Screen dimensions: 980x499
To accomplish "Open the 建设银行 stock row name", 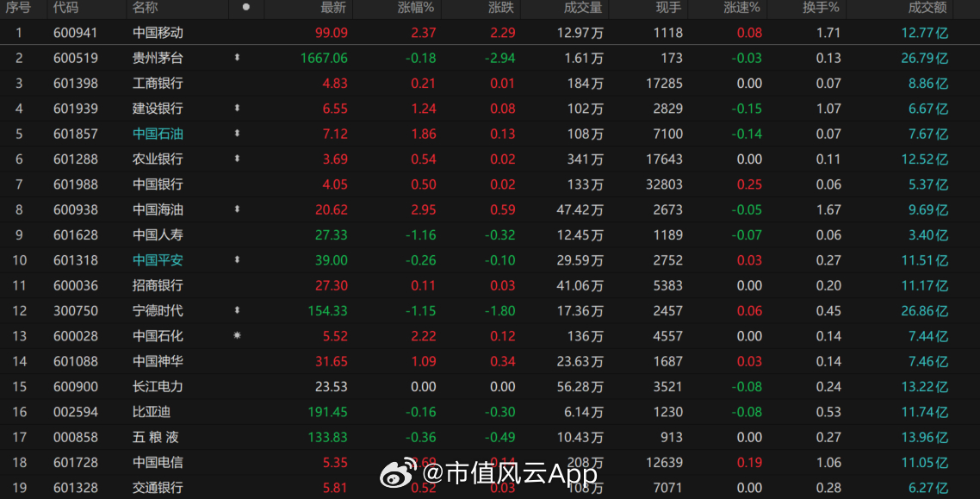I will 158,109.
